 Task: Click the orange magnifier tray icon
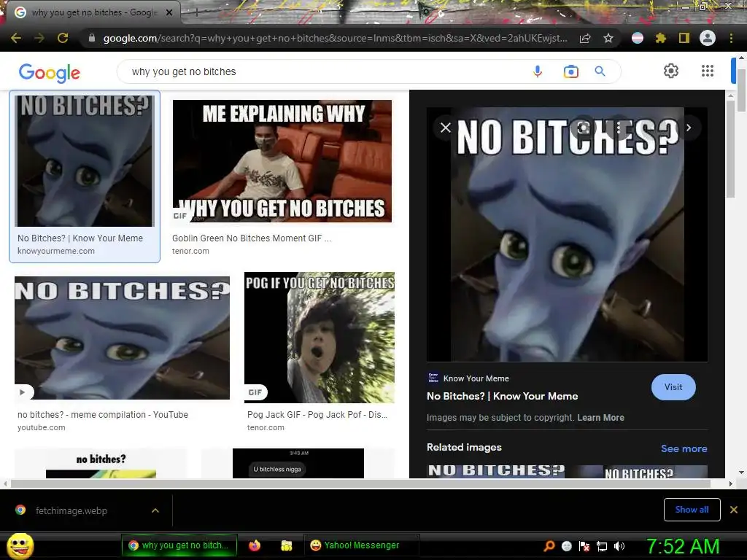pyautogui.click(x=549, y=546)
